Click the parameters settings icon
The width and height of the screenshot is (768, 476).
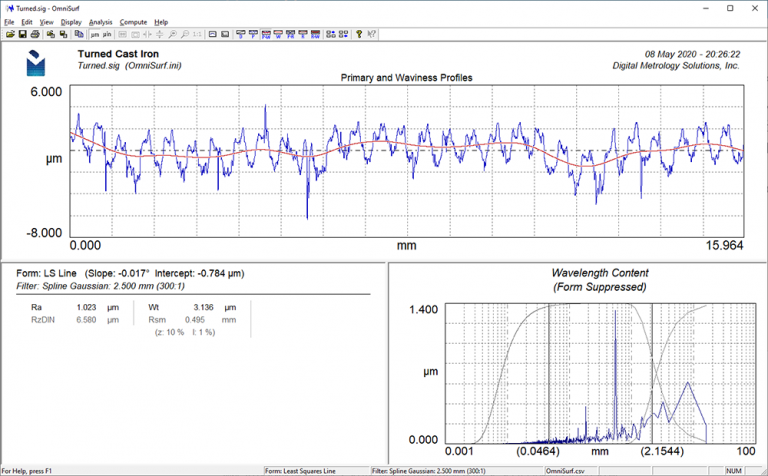coord(331,34)
